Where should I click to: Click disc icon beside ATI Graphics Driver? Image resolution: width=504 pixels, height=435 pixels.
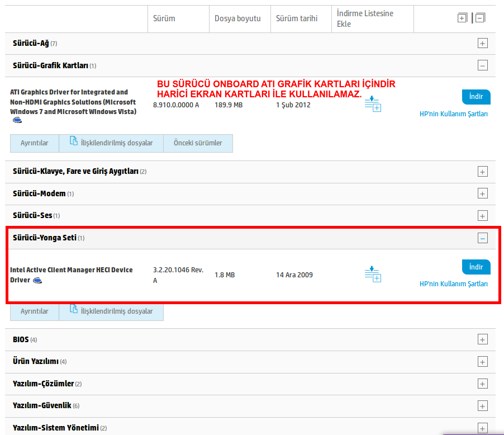tap(17, 120)
